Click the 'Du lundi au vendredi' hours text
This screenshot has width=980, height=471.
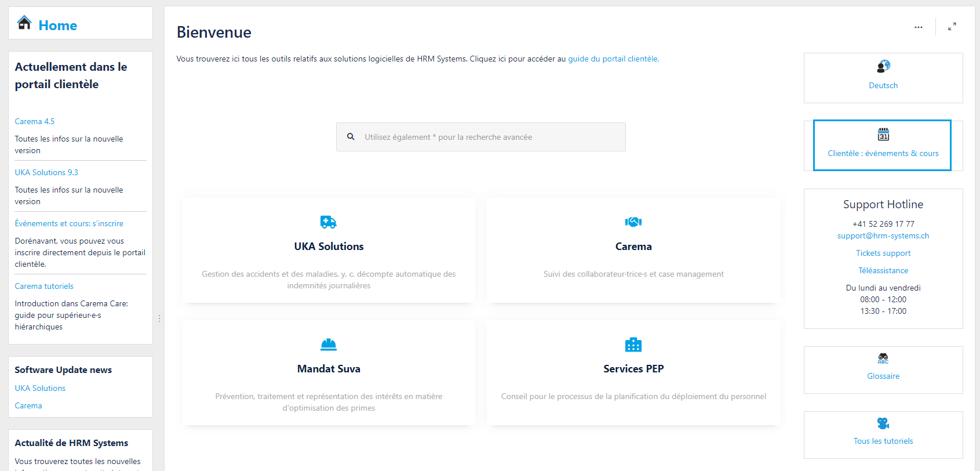883,288
